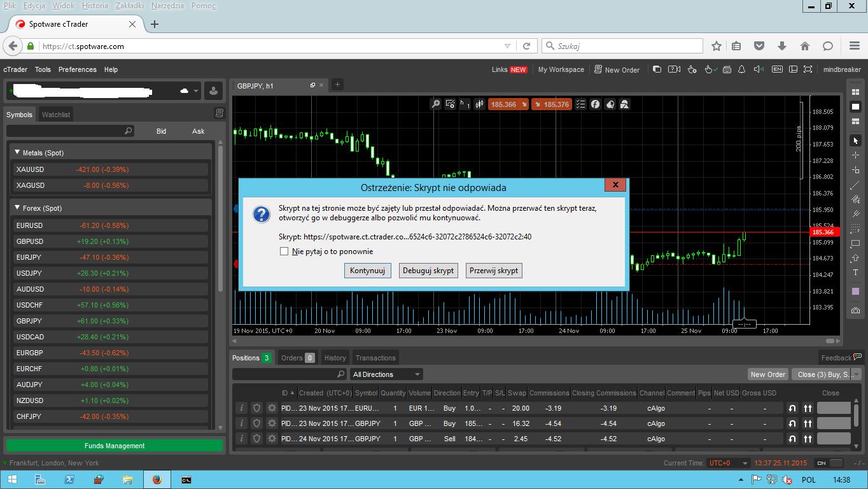Image resolution: width=868 pixels, height=489 pixels.
Task: Toggle the ON switch in status bar
Action: tap(830, 463)
